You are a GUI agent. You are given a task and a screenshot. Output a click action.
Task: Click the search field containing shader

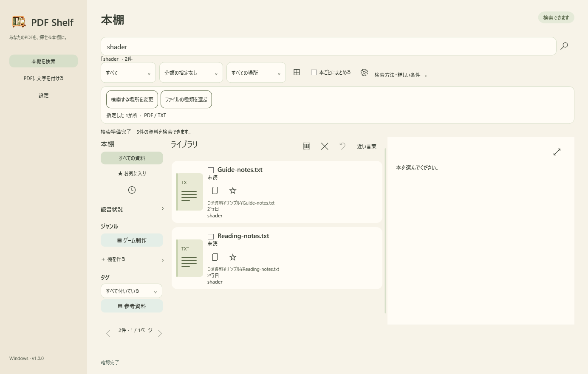[x=328, y=46]
